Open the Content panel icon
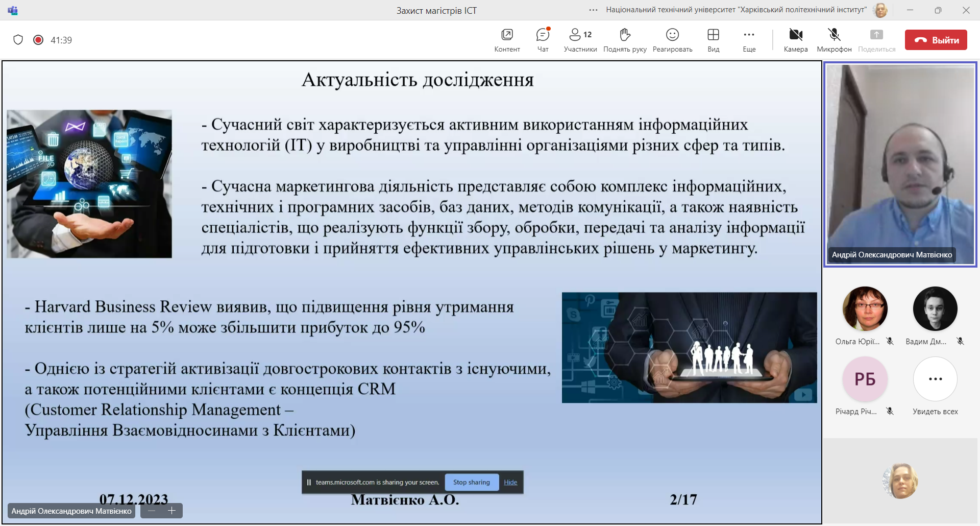The height and width of the screenshot is (526, 980). click(x=507, y=40)
